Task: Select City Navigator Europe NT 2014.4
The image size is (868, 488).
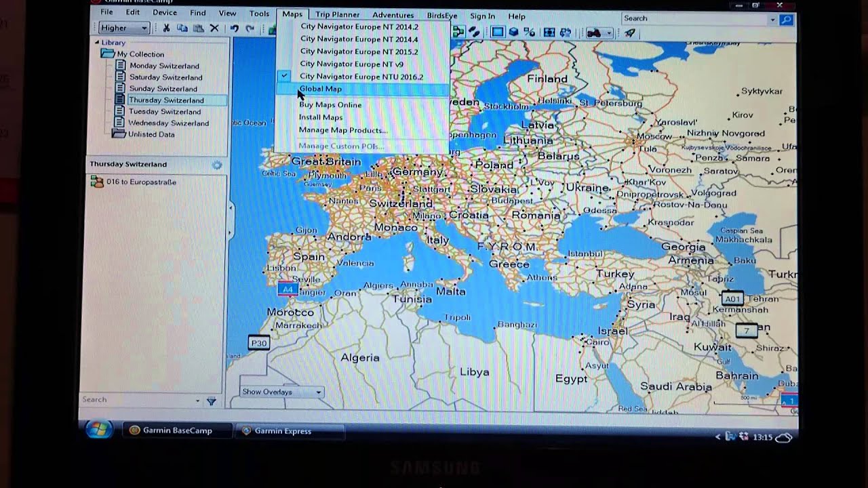Action: coord(359,39)
